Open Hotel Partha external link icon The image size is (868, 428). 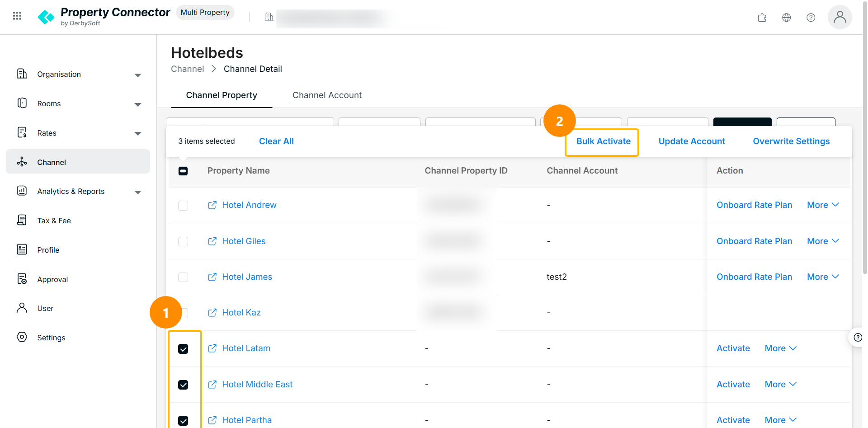click(212, 420)
